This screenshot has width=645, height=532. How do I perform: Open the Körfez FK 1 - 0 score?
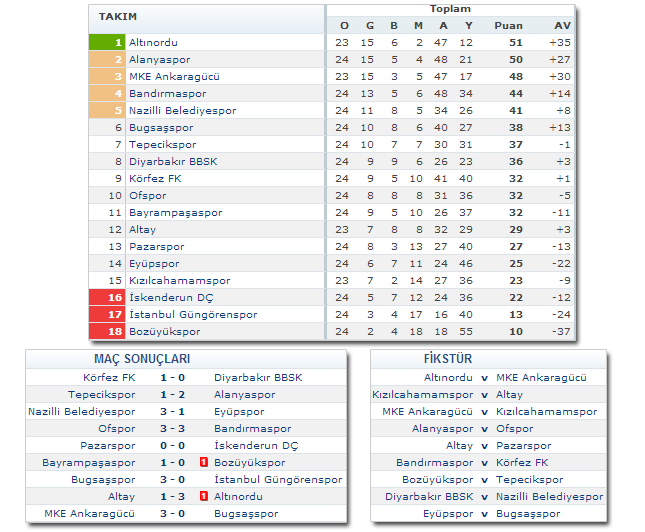[x=174, y=377]
